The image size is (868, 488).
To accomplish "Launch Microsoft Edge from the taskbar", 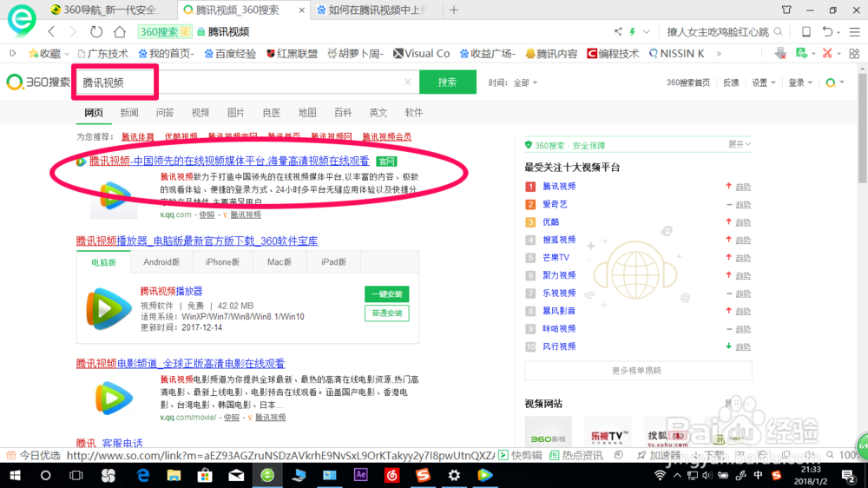I will (143, 475).
